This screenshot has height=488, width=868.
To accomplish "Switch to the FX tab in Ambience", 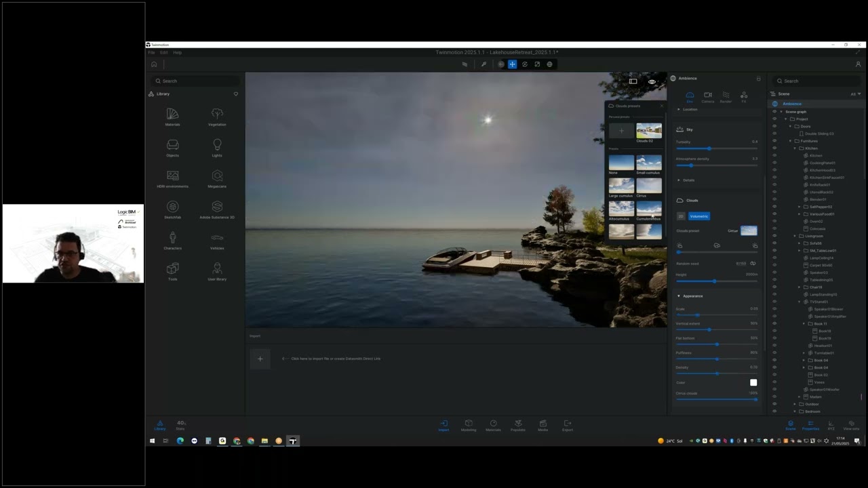I will 744,97.
